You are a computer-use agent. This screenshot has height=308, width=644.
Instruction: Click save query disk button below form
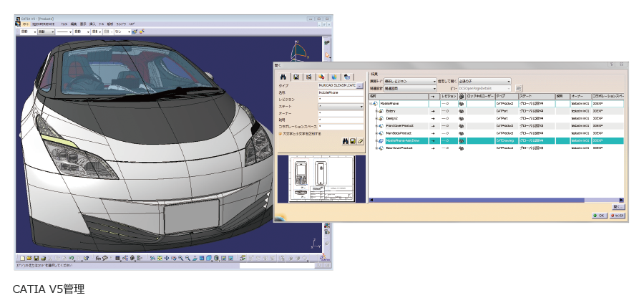pyautogui.click(x=352, y=141)
